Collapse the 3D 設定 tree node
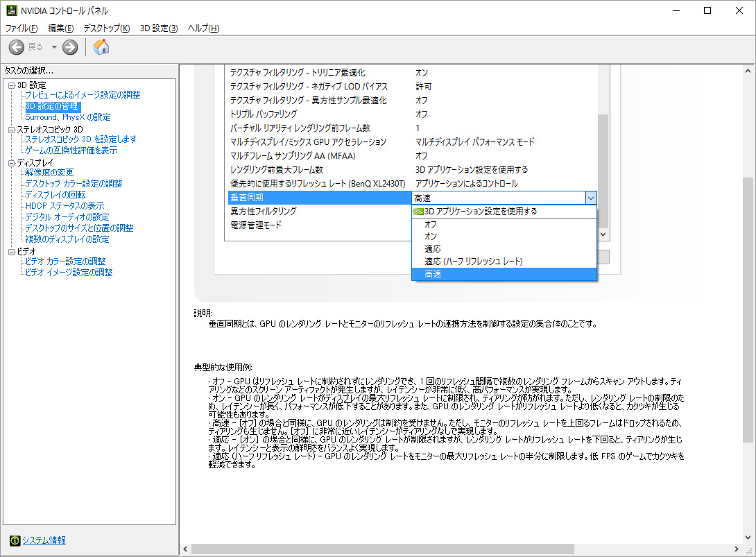The image size is (756, 557). 12,85
